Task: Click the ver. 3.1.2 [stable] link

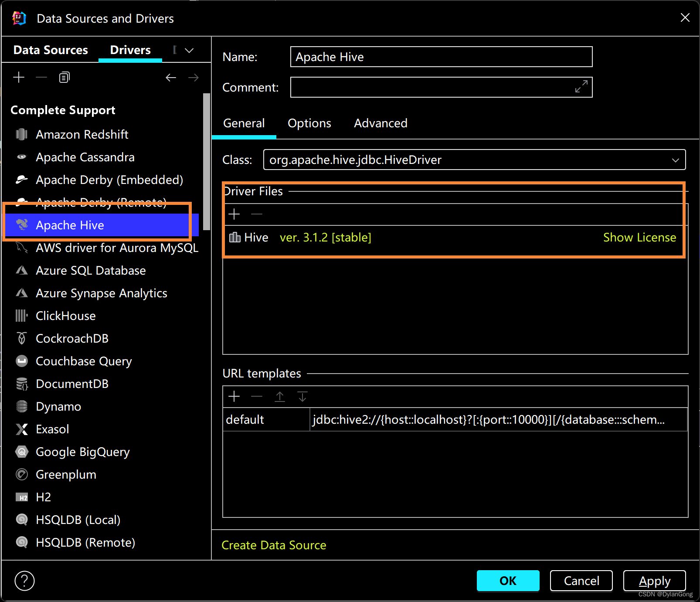Action: tap(326, 237)
